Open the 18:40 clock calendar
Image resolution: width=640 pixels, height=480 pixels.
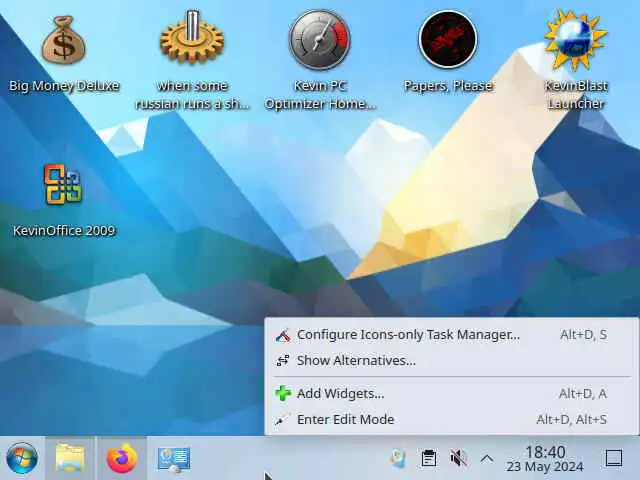(x=545, y=452)
